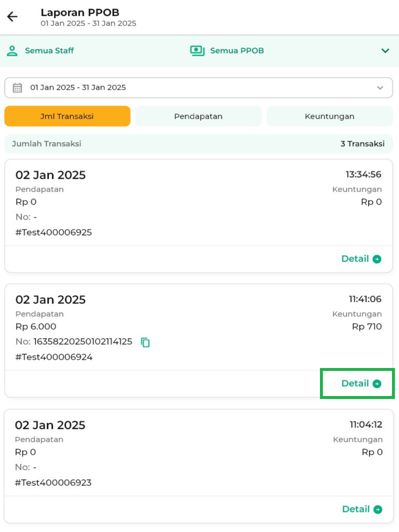Open the date range dropdown

[380, 88]
